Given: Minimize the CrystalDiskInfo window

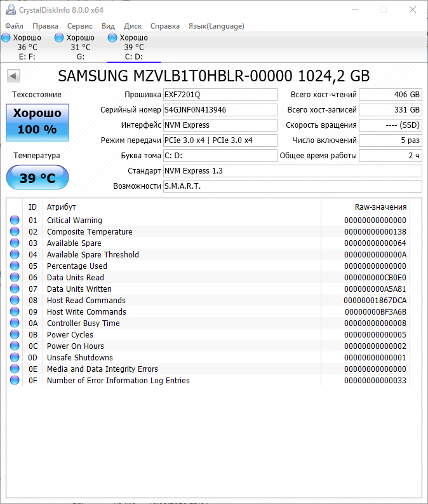Looking at the screenshot, I should pyautogui.click(x=355, y=10).
